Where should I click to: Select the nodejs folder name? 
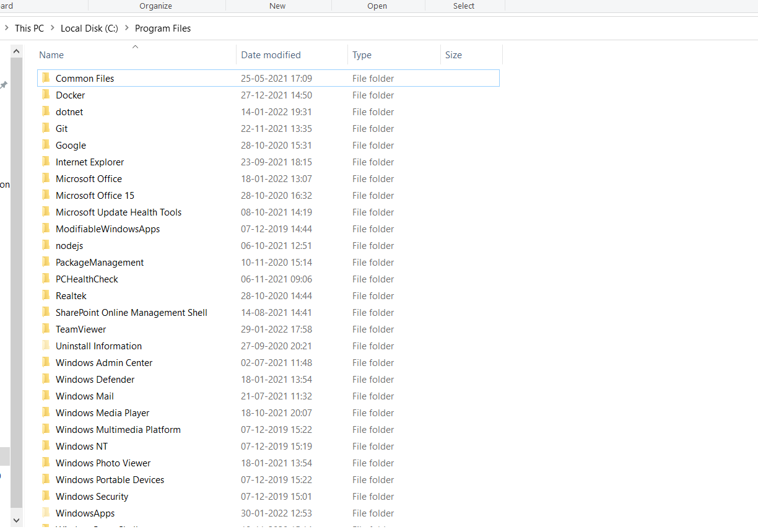click(x=69, y=245)
